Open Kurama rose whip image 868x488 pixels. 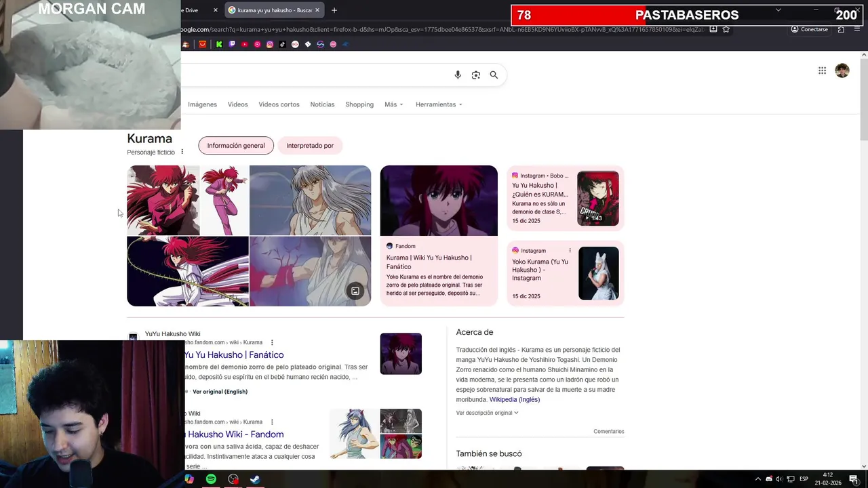188,271
